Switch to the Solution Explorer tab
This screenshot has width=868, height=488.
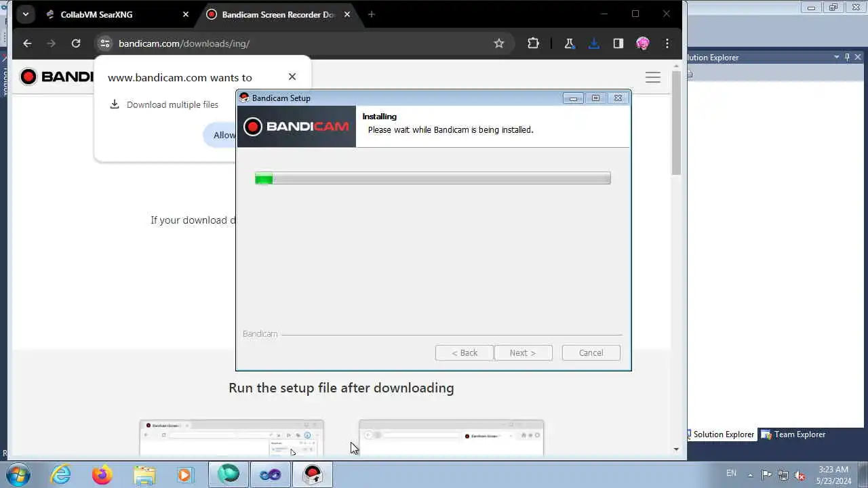coord(722,434)
